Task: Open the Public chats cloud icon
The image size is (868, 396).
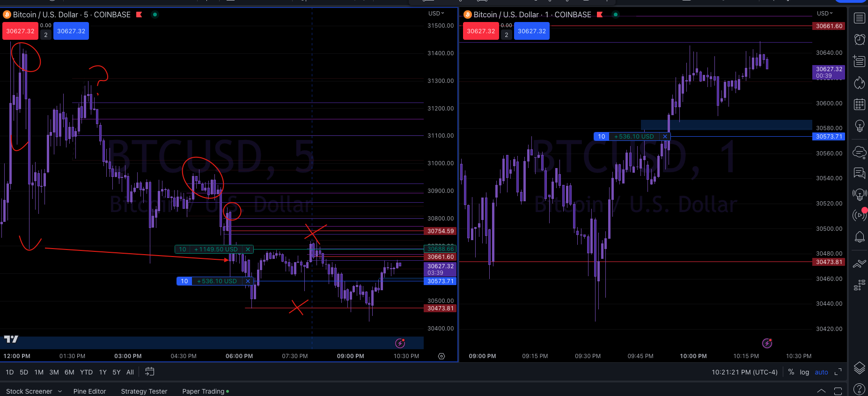Action: click(859, 152)
